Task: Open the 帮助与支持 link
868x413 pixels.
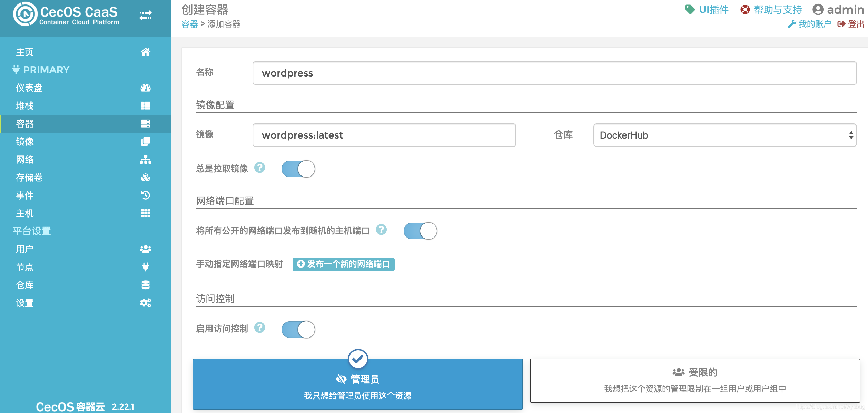Action: click(x=771, y=9)
